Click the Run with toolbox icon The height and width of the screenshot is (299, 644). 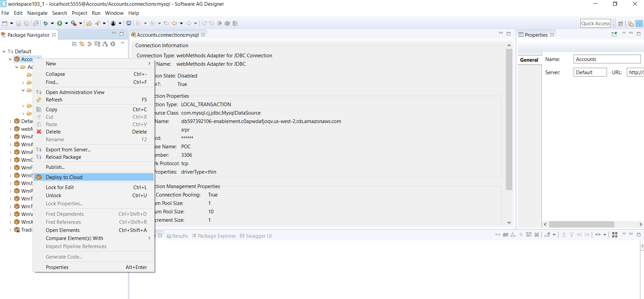74,23
